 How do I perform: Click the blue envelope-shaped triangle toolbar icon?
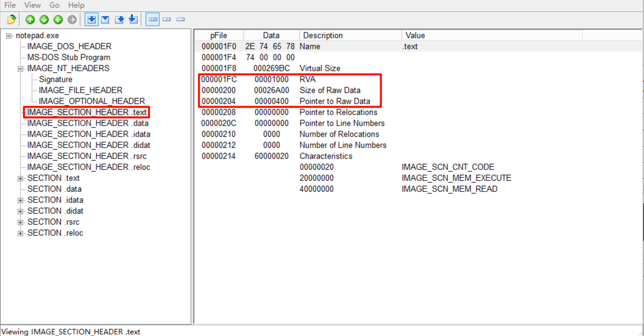(105, 20)
